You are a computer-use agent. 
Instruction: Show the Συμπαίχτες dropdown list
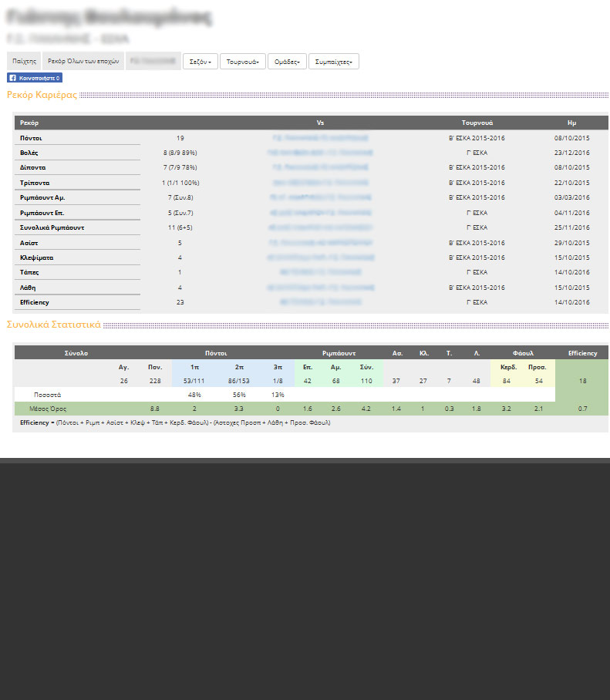point(333,62)
